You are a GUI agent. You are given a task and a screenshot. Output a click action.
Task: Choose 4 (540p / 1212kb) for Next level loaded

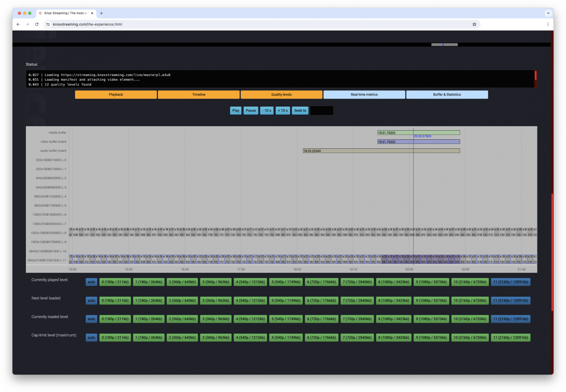coord(250,300)
